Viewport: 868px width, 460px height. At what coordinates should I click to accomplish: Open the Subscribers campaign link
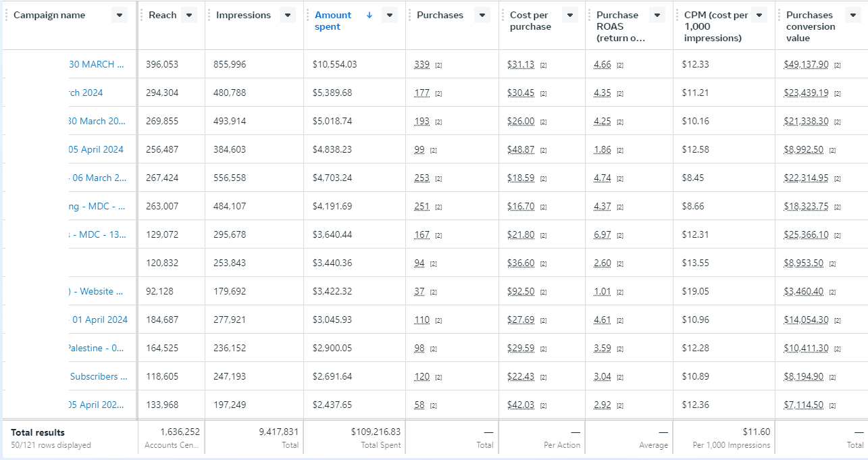point(98,377)
